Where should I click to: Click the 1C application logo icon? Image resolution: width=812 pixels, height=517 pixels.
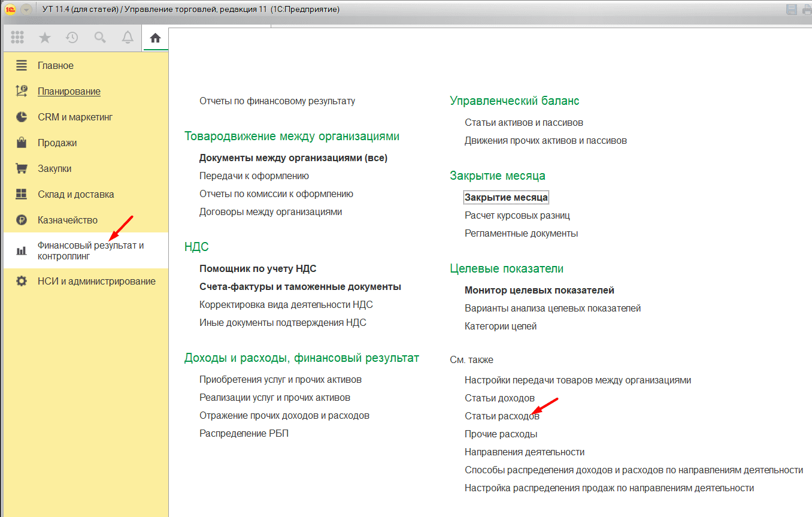click(10, 9)
